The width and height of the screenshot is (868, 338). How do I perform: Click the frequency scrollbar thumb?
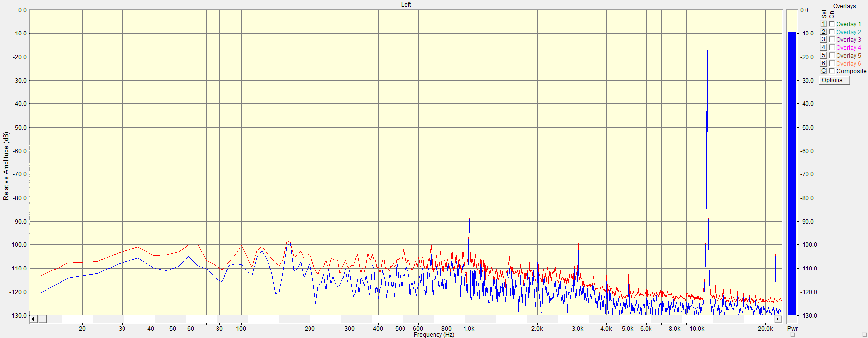[x=42, y=319]
